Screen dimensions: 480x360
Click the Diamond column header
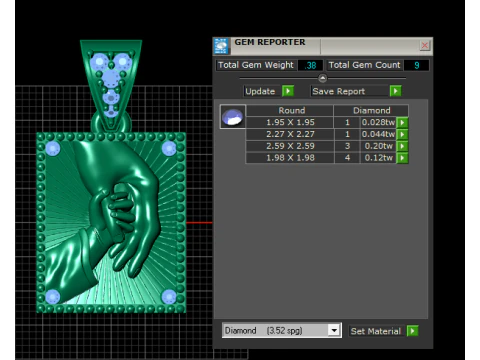[371, 110]
